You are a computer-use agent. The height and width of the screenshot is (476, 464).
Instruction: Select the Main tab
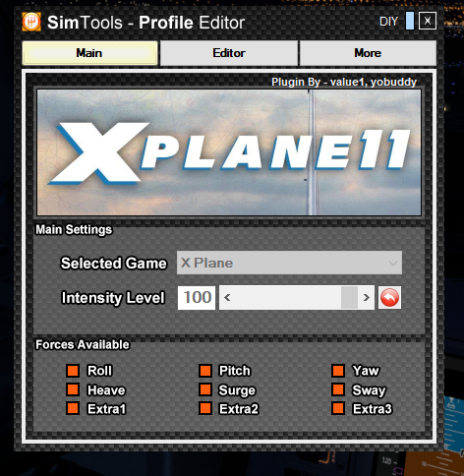pos(89,53)
